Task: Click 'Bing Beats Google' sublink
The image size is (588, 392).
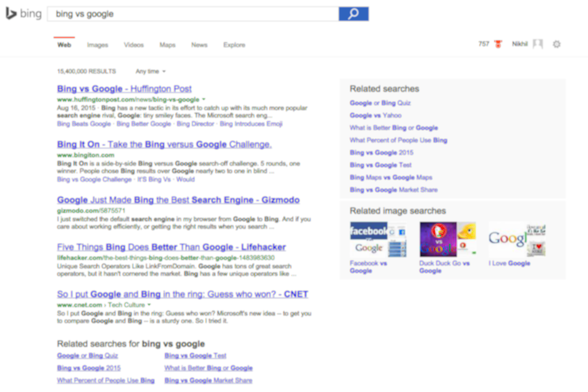Action: click(84, 124)
